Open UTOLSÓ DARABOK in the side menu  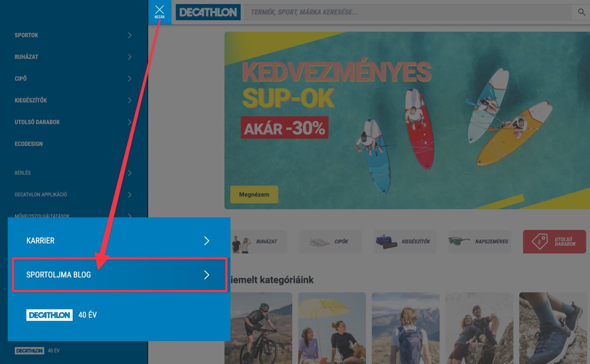tap(37, 122)
